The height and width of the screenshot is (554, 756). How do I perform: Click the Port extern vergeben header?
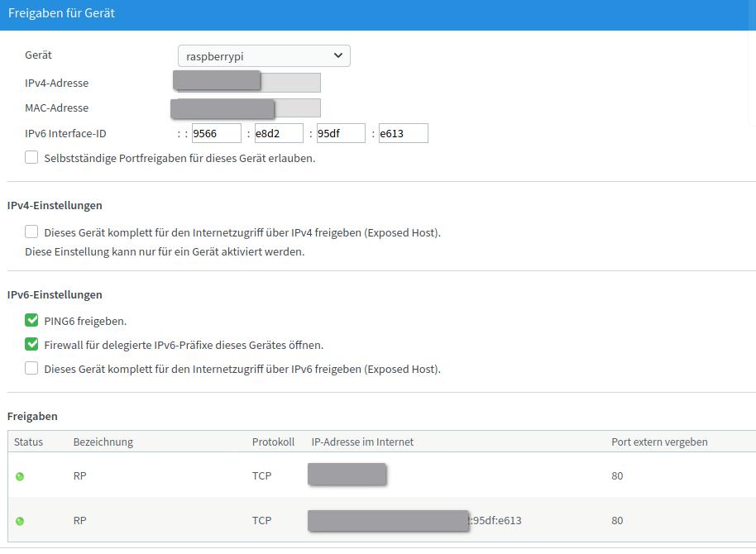pyautogui.click(x=659, y=442)
